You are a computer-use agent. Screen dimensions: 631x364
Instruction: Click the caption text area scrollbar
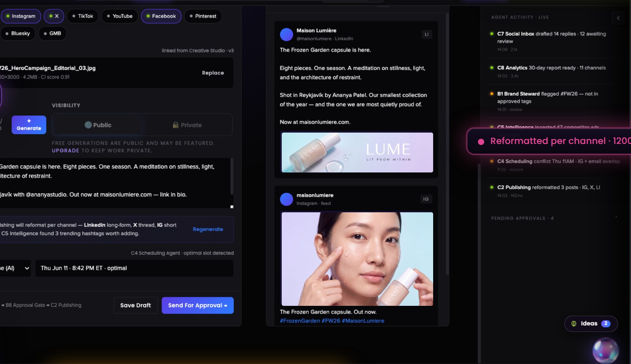tap(232, 177)
